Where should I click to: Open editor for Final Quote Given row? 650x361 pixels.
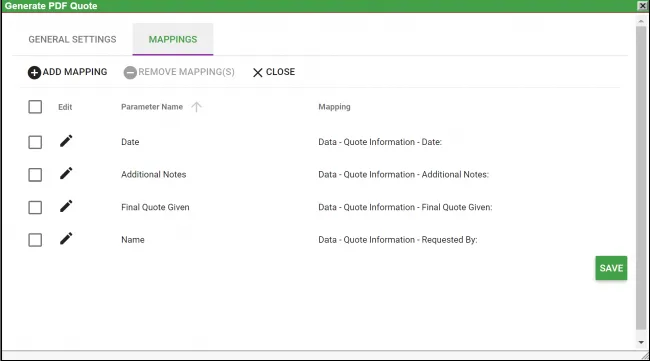click(x=66, y=206)
